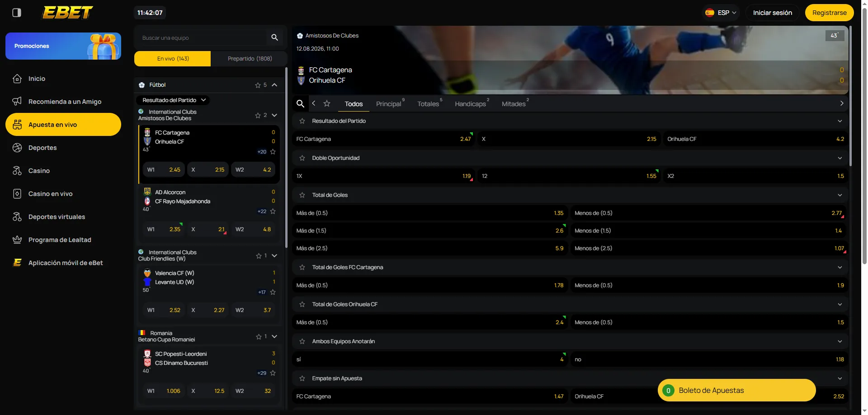868x415 pixels.
Task: Switch to Prepartido (1808) tab
Action: pyautogui.click(x=250, y=59)
